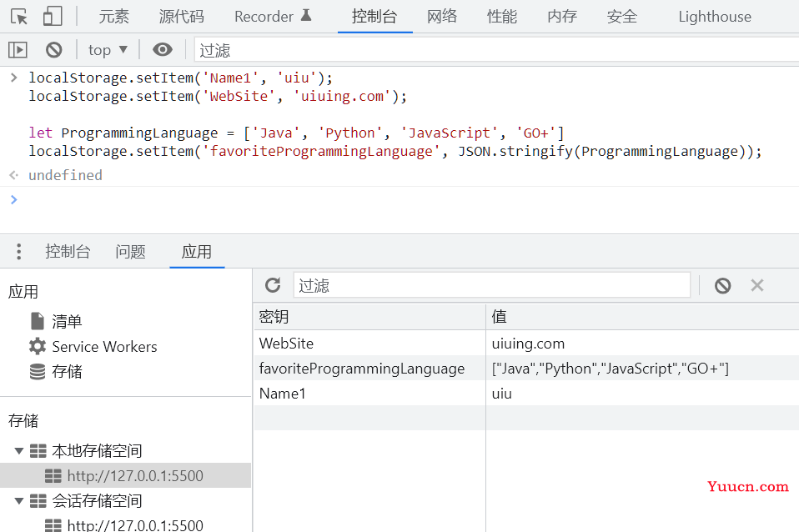Open the 安全 (Security) tab
Image resolution: width=799 pixels, height=532 pixels.
[x=621, y=17]
